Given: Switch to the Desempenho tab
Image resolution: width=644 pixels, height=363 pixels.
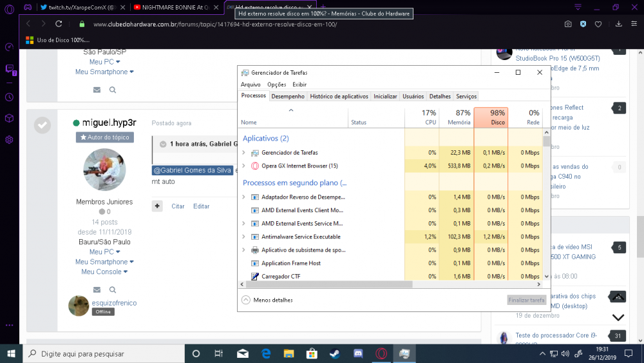Looking at the screenshot, I should tap(288, 96).
